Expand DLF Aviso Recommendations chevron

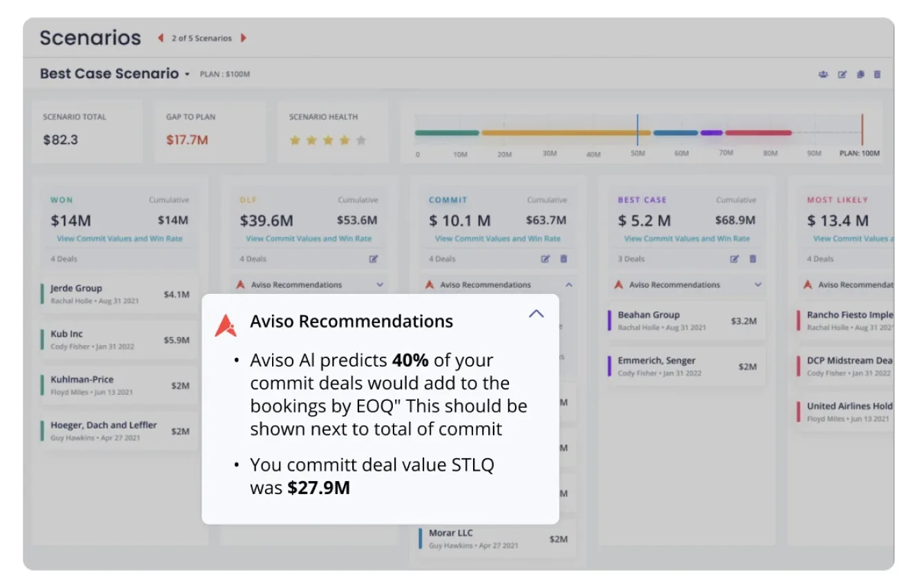tap(380, 284)
